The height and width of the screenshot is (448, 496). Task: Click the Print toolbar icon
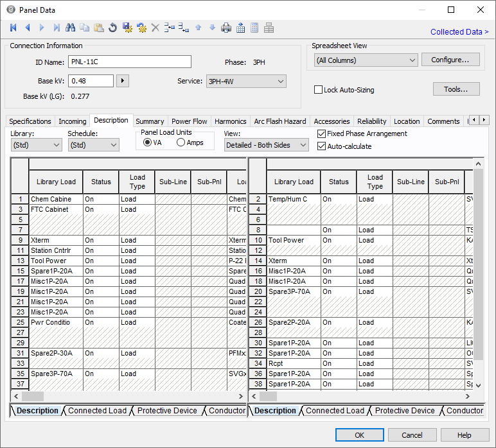point(226,28)
